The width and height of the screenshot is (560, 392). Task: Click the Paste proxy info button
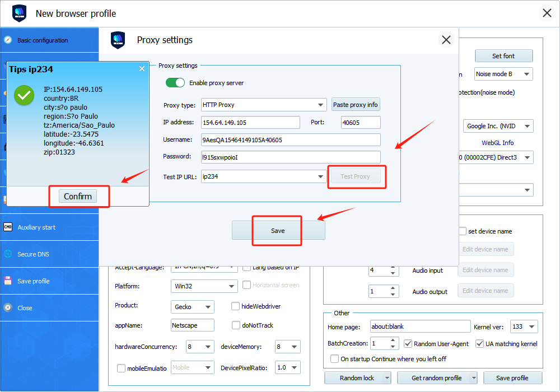pyautogui.click(x=356, y=105)
